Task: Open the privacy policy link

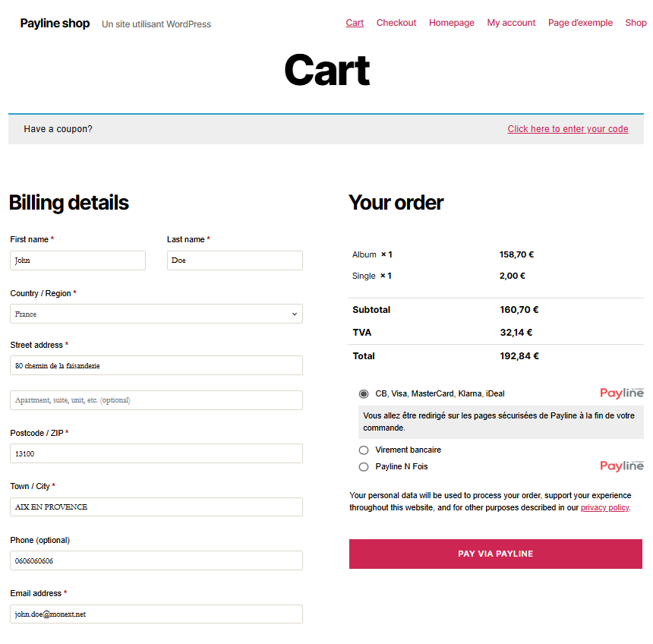Action: point(604,507)
